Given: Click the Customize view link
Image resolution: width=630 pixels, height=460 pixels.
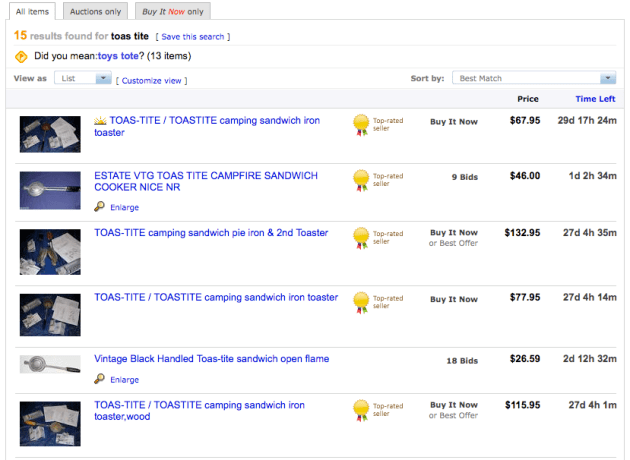Looking at the screenshot, I should click(x=151, y=81).
